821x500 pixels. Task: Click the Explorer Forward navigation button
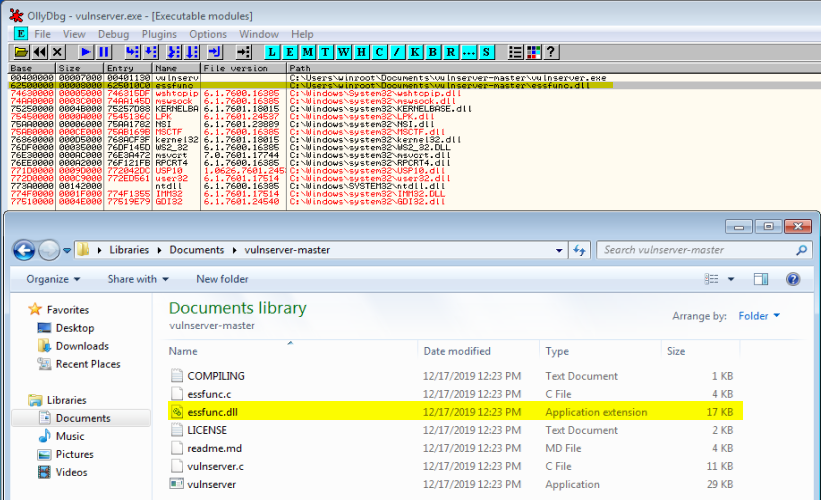pyautogui.click(x=49, y=250)
